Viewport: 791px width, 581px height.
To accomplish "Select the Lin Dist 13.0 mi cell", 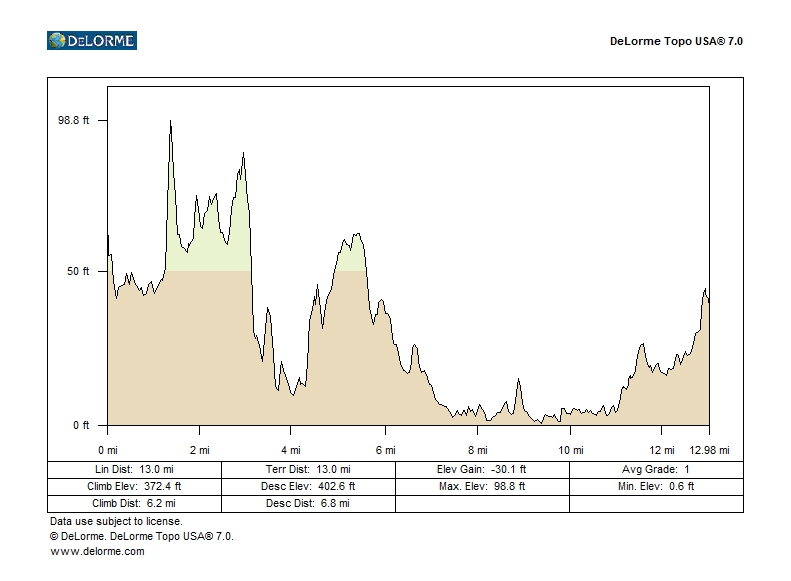I will tap(134, 469).
